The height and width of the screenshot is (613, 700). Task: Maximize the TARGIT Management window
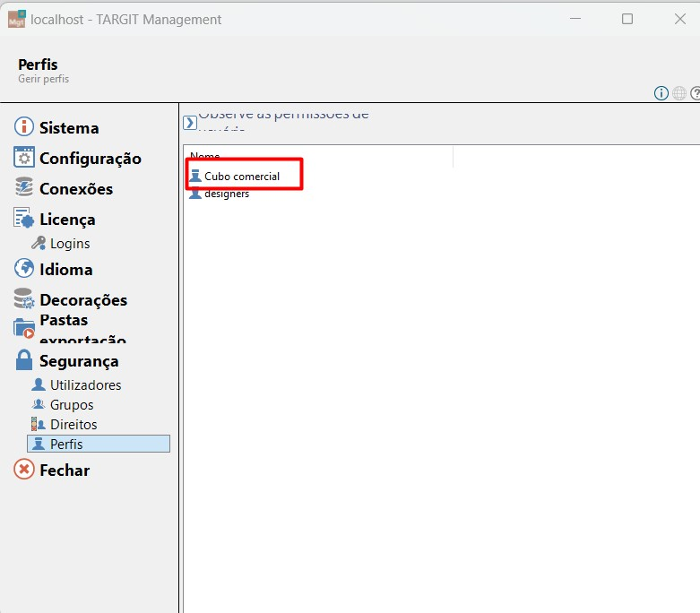pyautogui.click(x=627, y=19)
